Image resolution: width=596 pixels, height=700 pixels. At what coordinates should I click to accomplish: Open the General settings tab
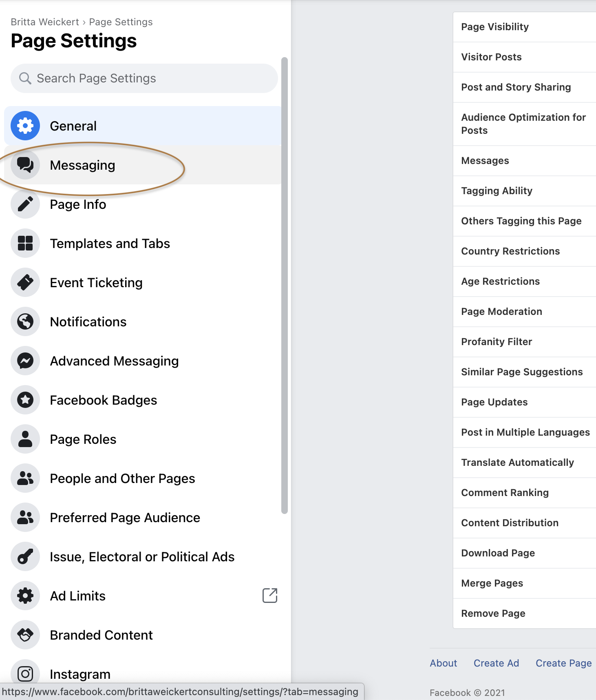point(143,126)
